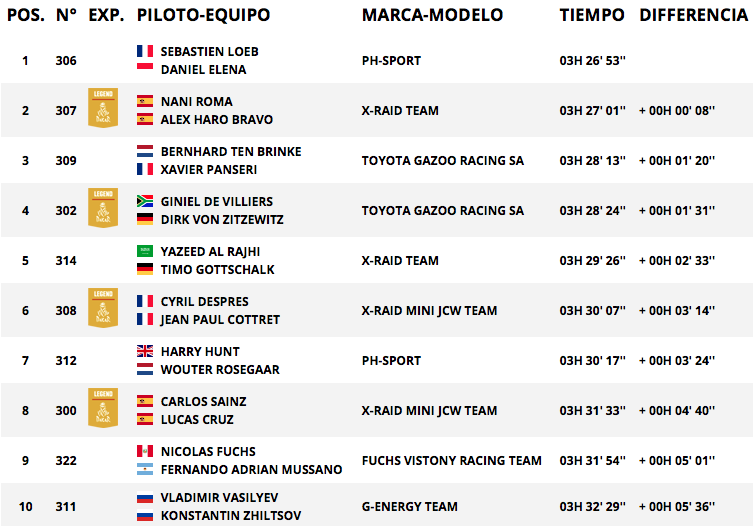
Task: Click the Peruvian flag next to Nicolas Fuchs
Action: [x=145, y=451]
